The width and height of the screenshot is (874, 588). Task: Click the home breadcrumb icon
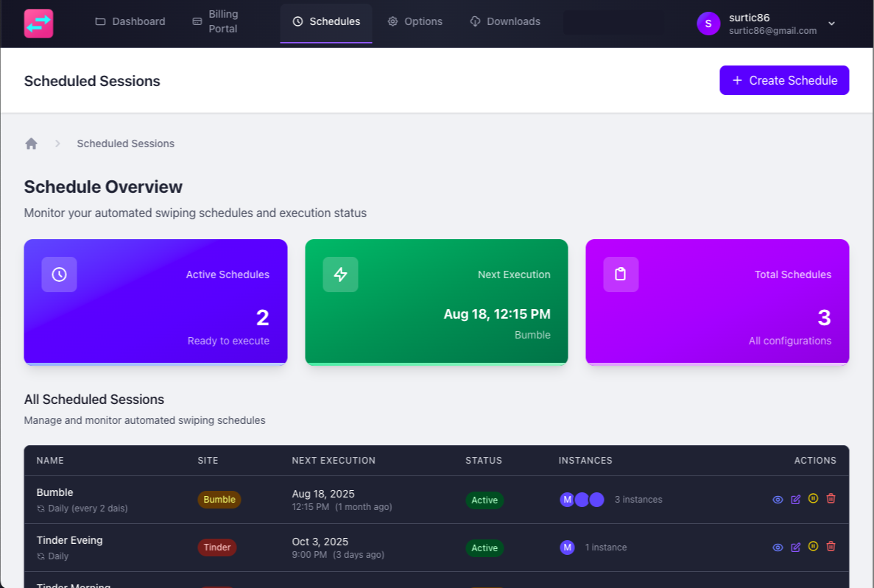31,144
